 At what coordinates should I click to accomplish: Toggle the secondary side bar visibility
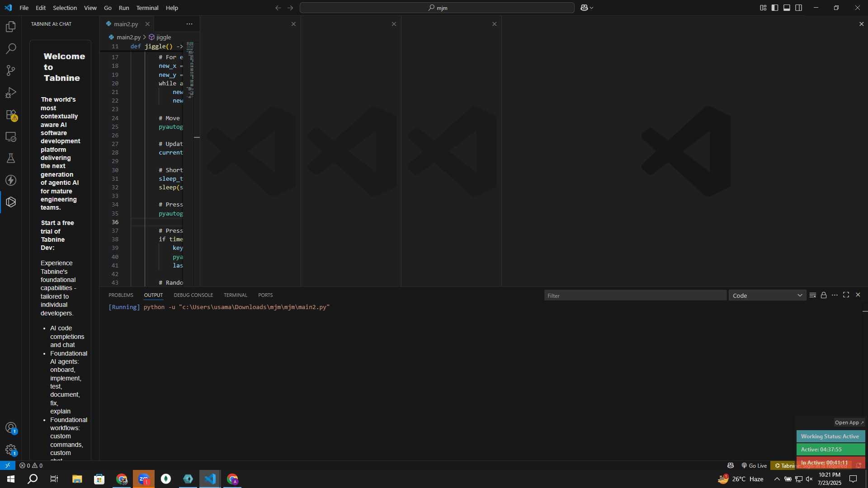(x=799, y=8)
